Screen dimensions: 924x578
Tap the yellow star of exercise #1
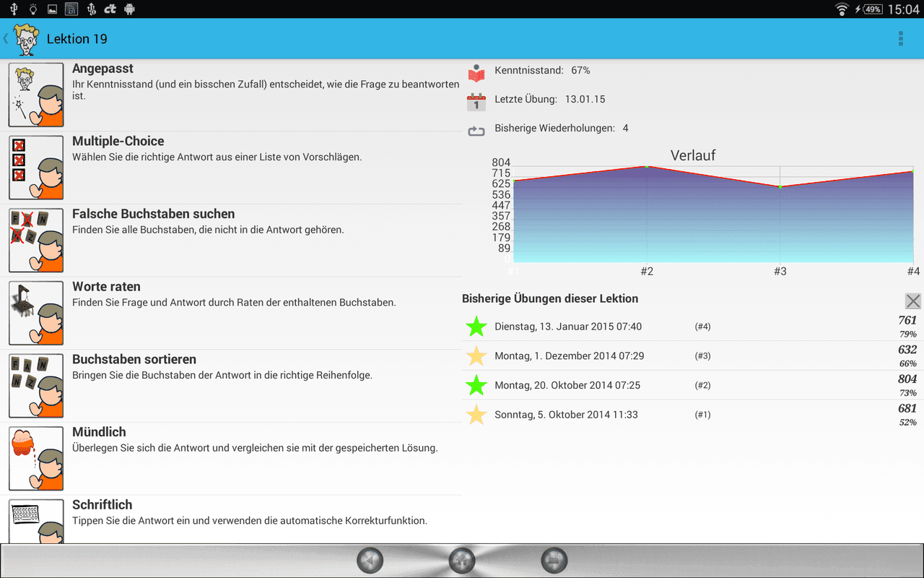click(476, 415)
